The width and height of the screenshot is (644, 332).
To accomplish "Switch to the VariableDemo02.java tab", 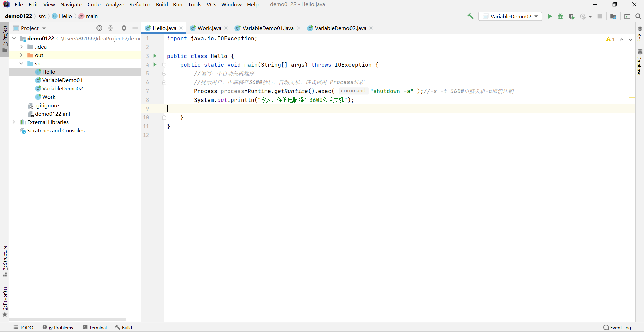I will [340, 28].
